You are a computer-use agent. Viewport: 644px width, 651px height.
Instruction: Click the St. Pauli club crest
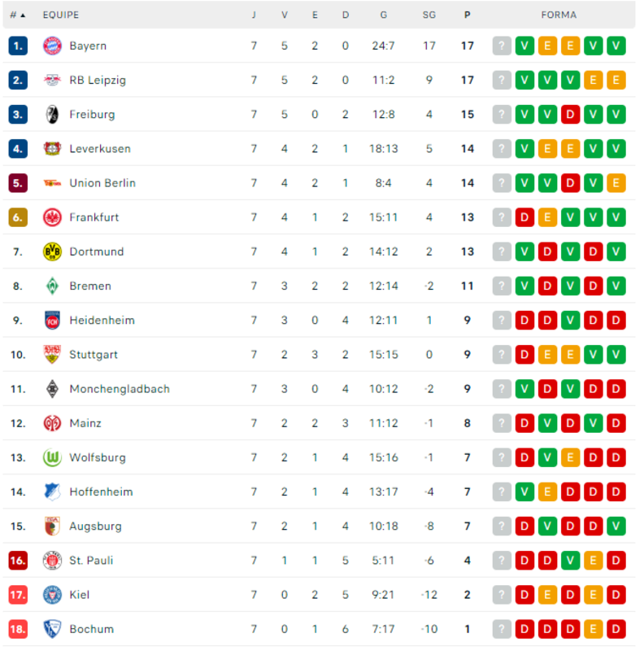52,560
